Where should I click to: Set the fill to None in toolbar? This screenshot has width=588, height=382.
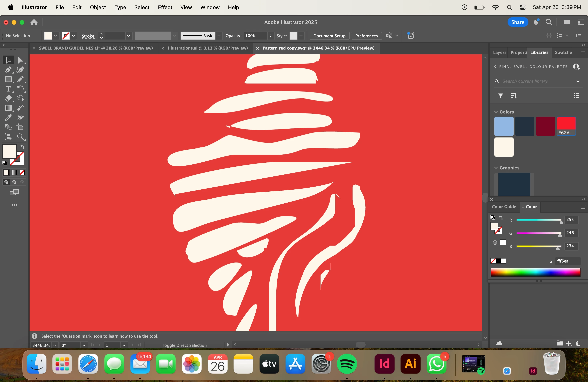pyautogui.click(x=22, y=172)
